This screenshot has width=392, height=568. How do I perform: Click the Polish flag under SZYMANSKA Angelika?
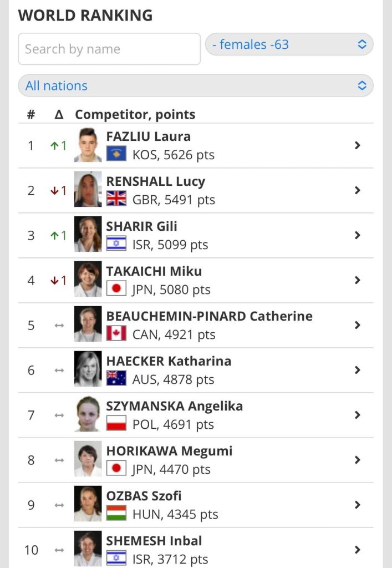point(116,423)
